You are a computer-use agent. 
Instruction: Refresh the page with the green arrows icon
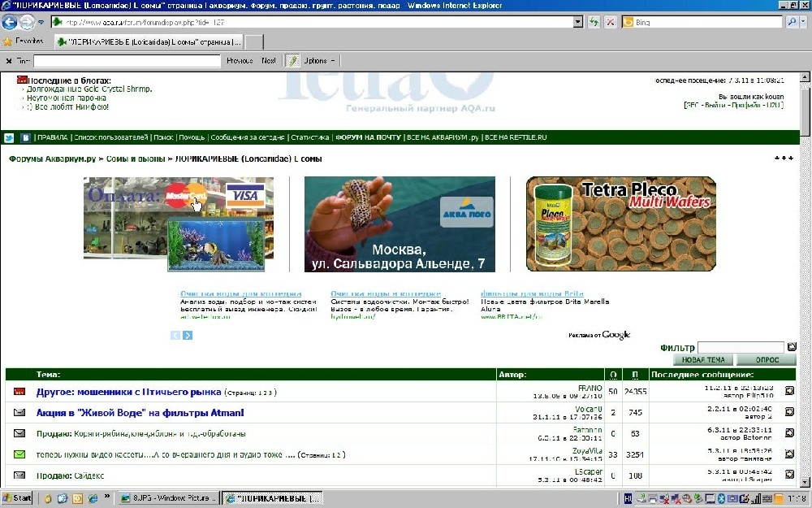[x=594, y=22]
